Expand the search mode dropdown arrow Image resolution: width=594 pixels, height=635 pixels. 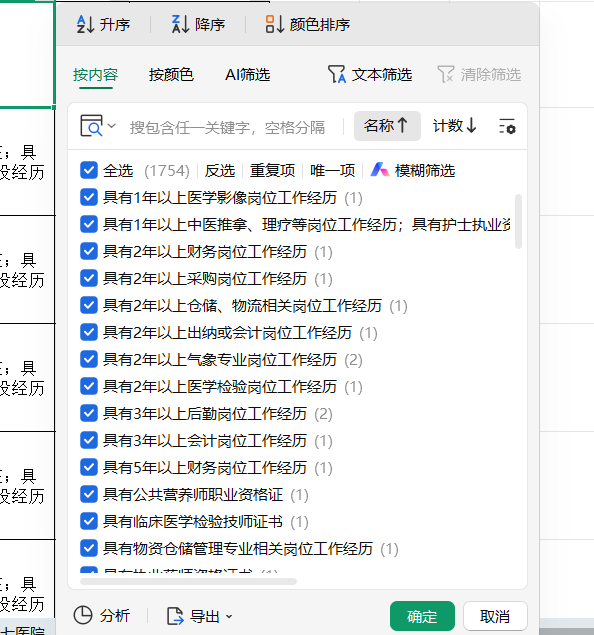(x=112, y=126)
